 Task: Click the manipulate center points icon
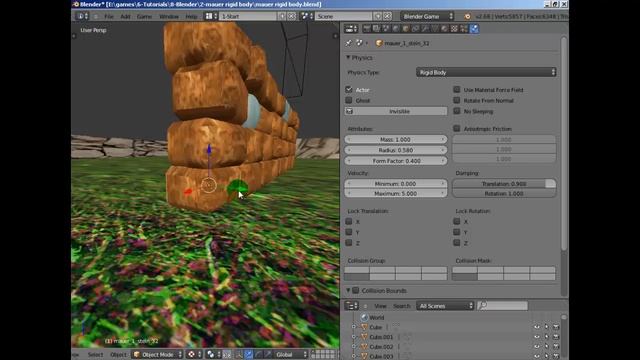(x=227, y=354)
